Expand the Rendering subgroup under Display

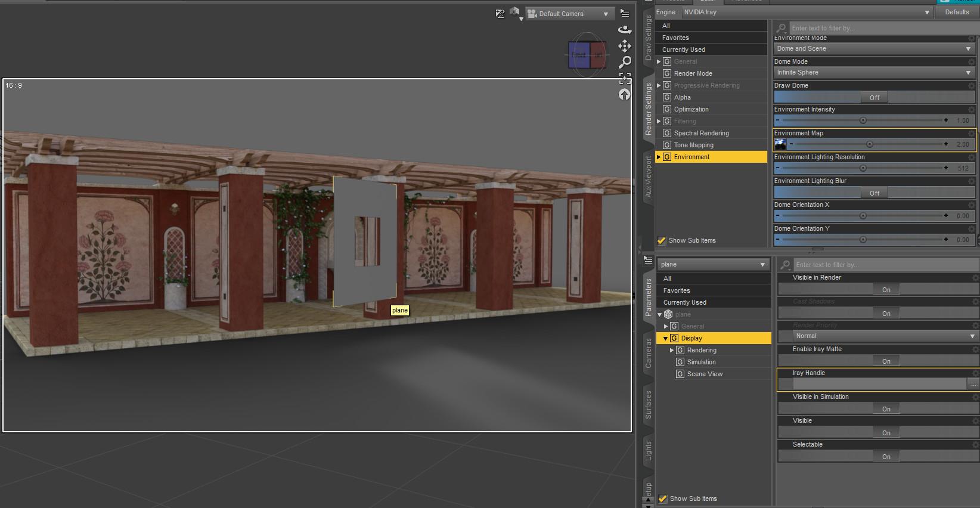click(x=672, y=350)
